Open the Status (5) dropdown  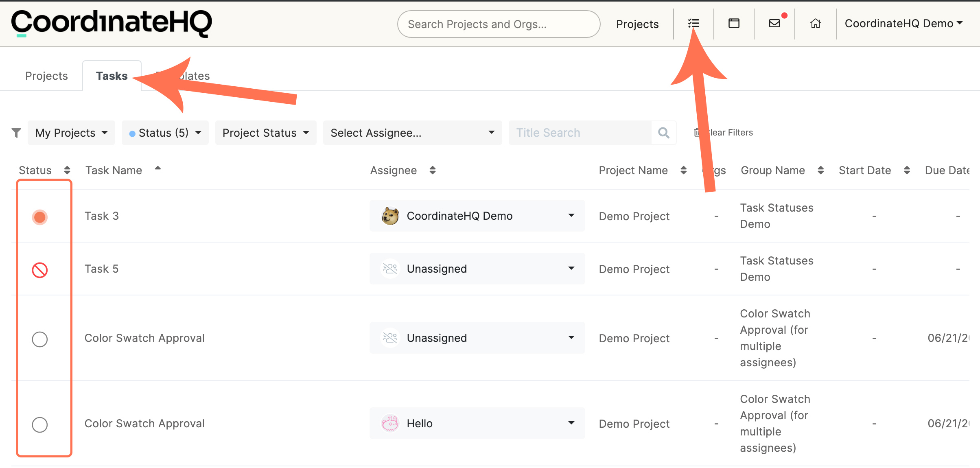[x=165, y=133]
